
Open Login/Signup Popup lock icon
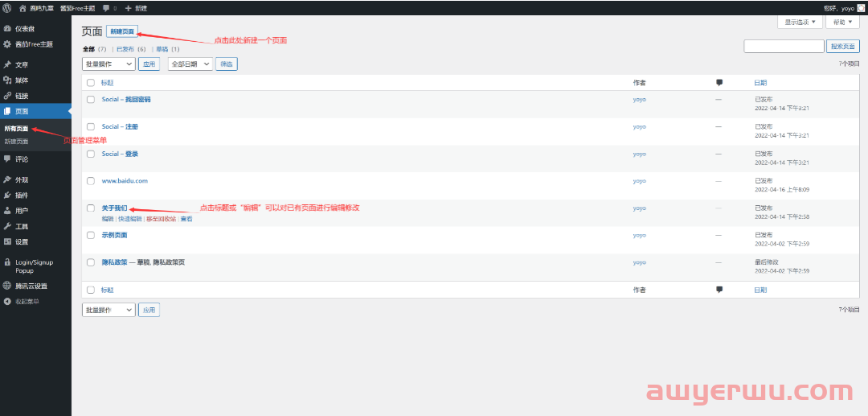7,262
